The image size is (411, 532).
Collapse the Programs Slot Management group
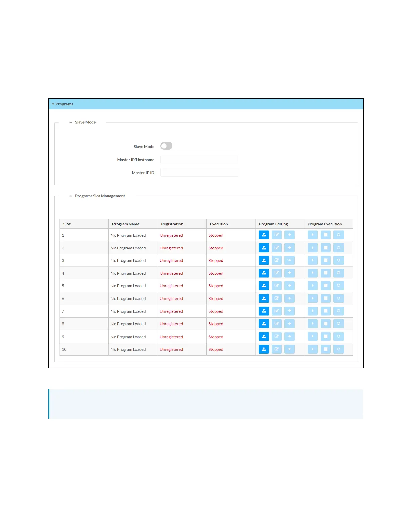[71, 196]
